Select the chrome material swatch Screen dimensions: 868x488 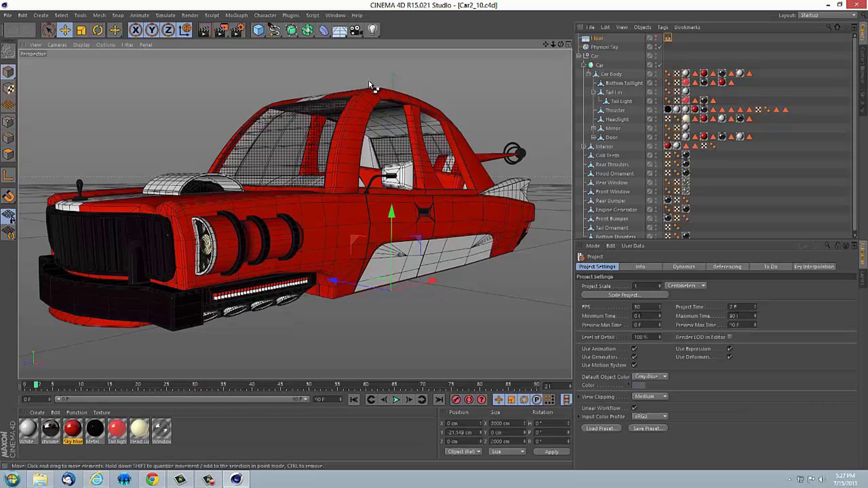[50, 431]
